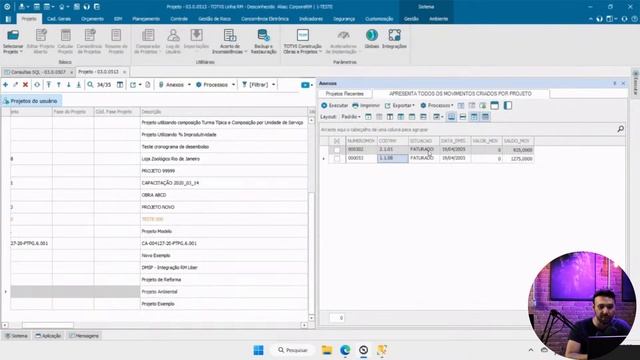
Task: Switch to the Projetos Recentes tab
Action: (x=344, y=94)
